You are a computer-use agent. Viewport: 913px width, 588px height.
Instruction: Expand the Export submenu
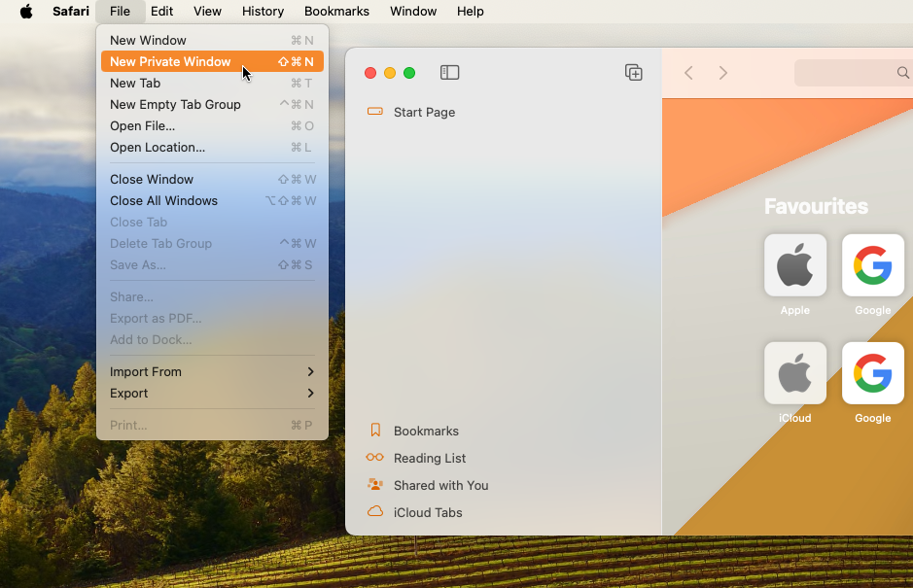click(x=128, y=394)
